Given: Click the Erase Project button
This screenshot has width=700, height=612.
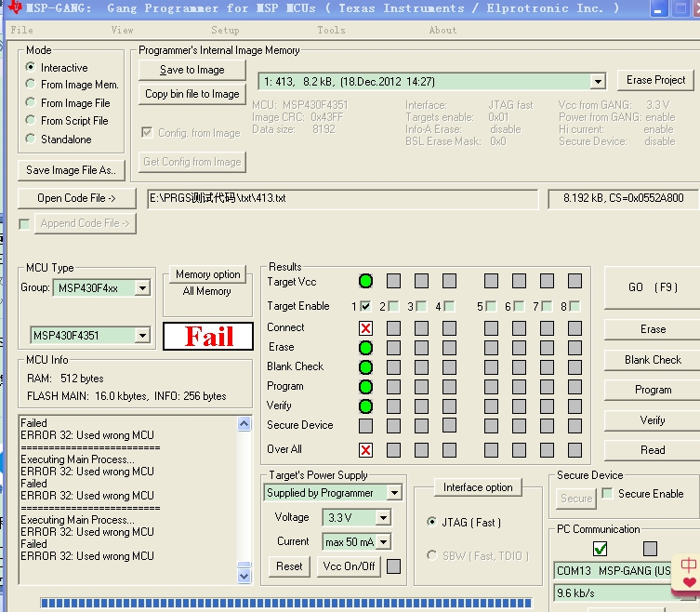Looking at the screenshot, I should click(655, 80).
